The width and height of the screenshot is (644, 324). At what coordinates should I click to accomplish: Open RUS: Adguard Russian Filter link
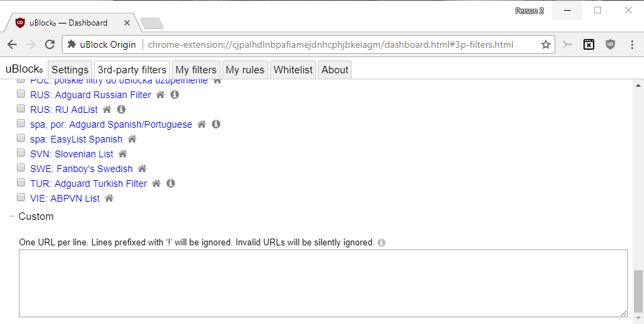(91, 95)
